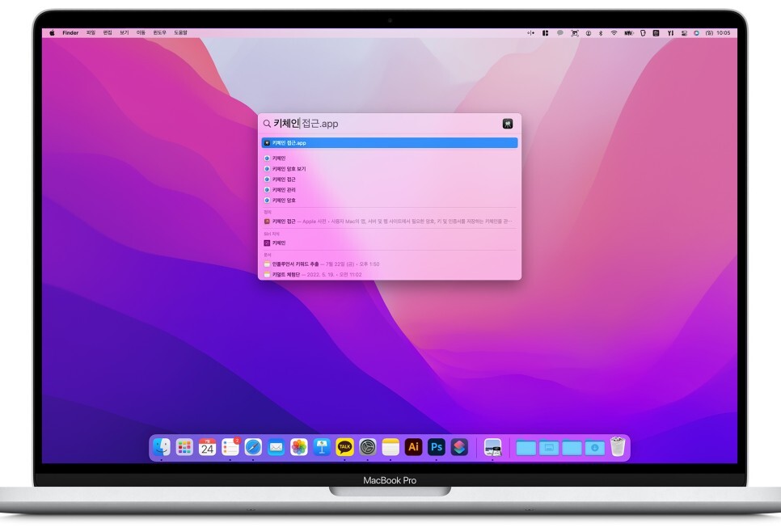Open the Siri knowledge 키체인 result
This screenshot has height=532, width=781.
(390, 243)
